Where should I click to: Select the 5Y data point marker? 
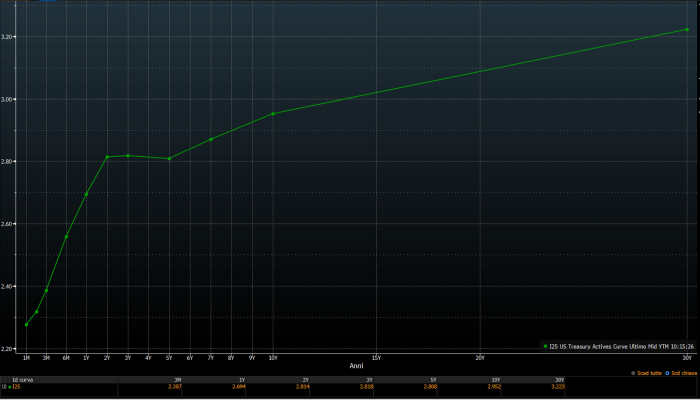click(170, 158)
